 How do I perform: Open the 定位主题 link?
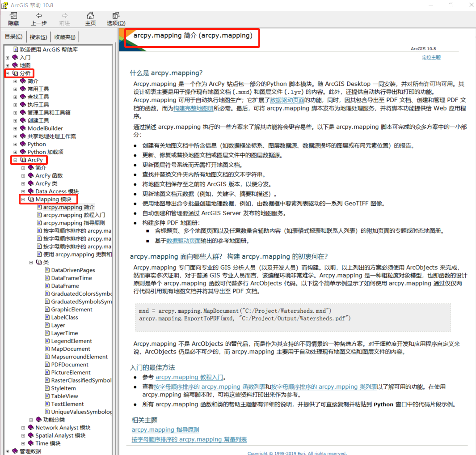point(431,57)
